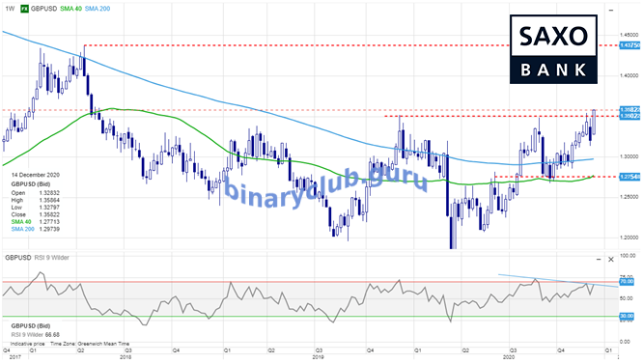Click the 1.20000 price axis label
This screenshot has width=643, height=364.
coord(629,238)
